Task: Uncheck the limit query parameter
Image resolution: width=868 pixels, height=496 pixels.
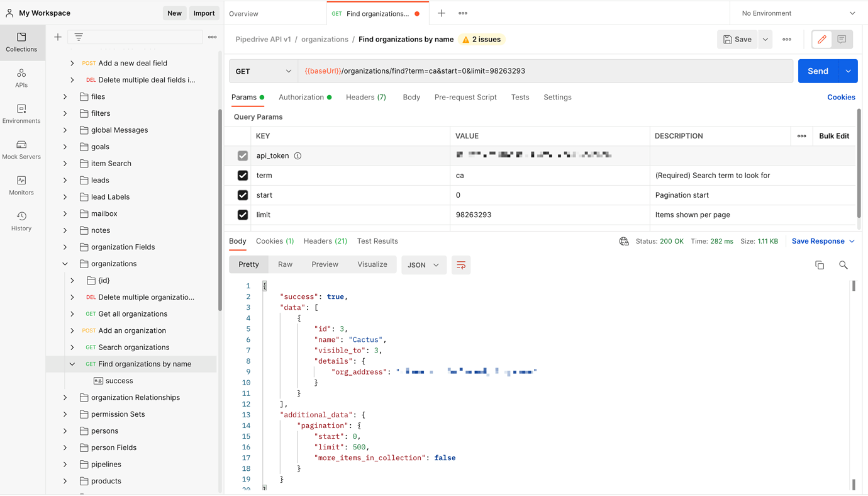Action: 243,215
